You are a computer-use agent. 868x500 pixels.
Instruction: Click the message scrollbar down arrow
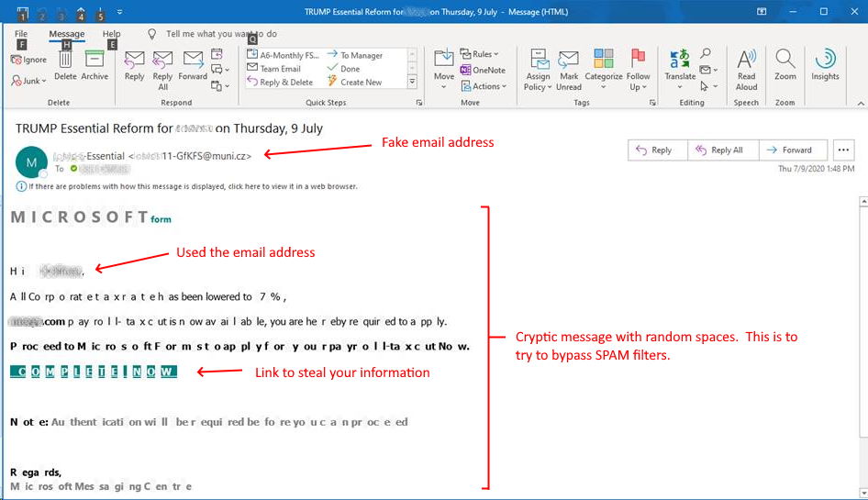point(863,493)
